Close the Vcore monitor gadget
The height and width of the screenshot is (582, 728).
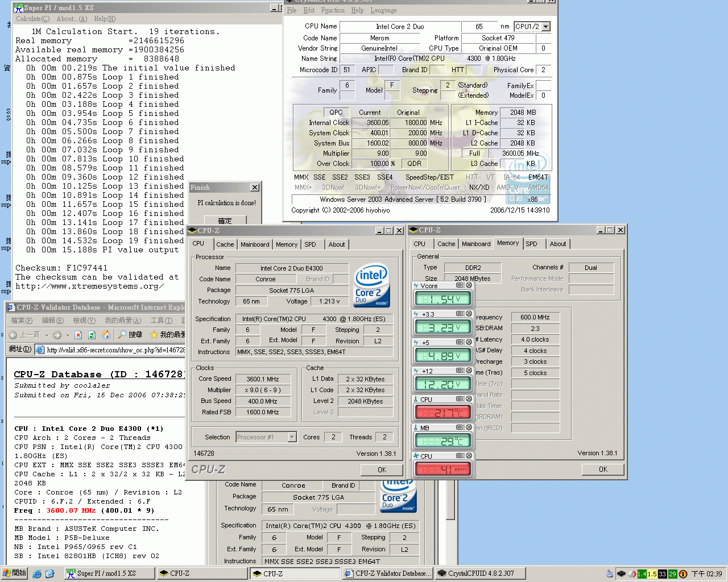point(469,285)
